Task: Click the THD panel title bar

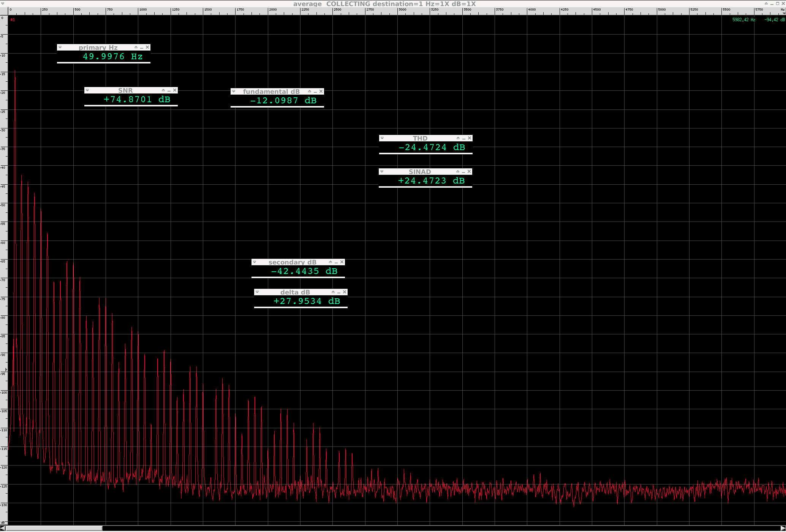Action: click(x=420, y=138)
